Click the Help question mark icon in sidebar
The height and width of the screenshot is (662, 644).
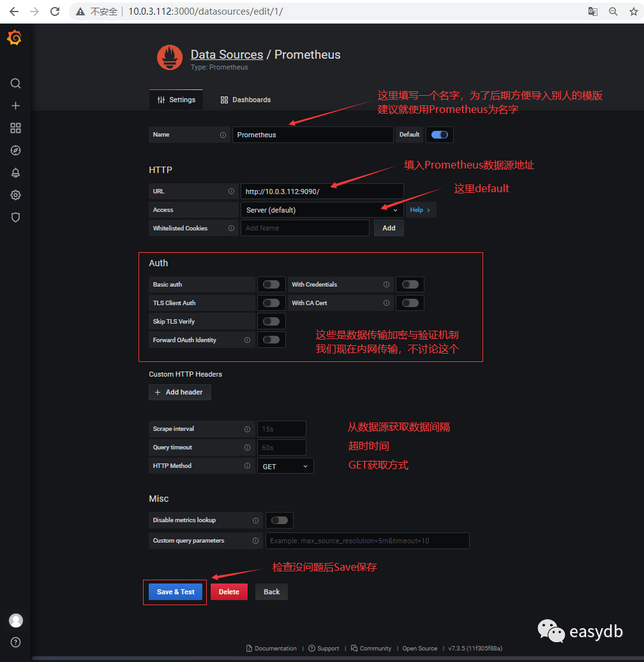click(15, 642)
